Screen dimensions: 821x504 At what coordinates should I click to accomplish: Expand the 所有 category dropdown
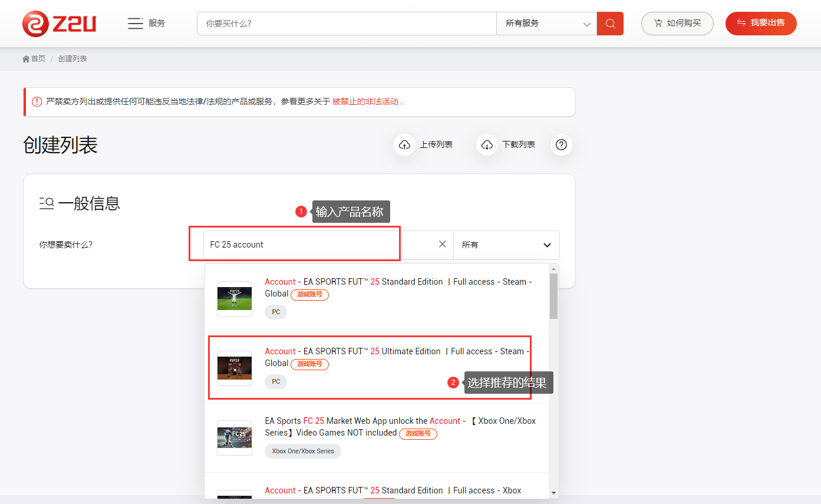tap(506, 245)
